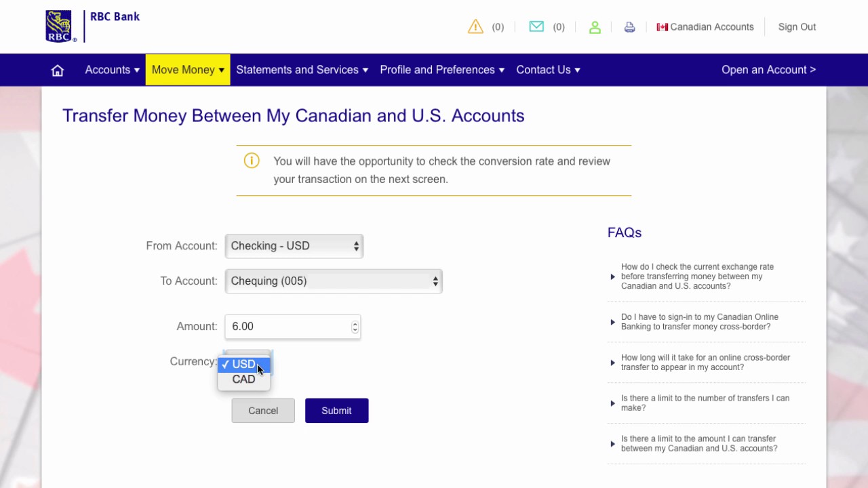This screenshot has height=488, width=868.
Task: Open the alerts warning triangle icon
Action: [x=475, y=27]
